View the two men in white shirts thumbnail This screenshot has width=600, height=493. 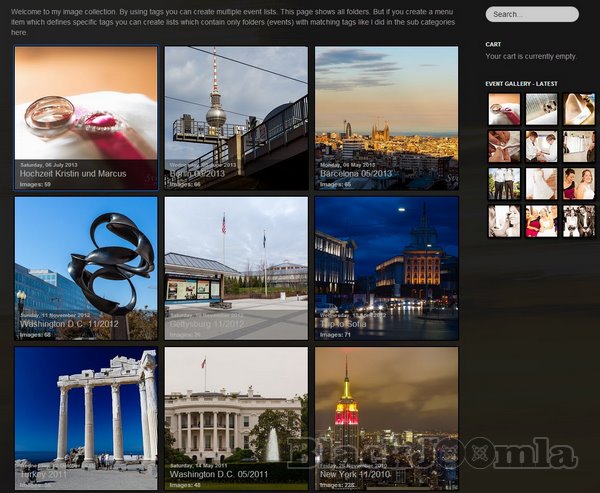(x=541, y=146)
